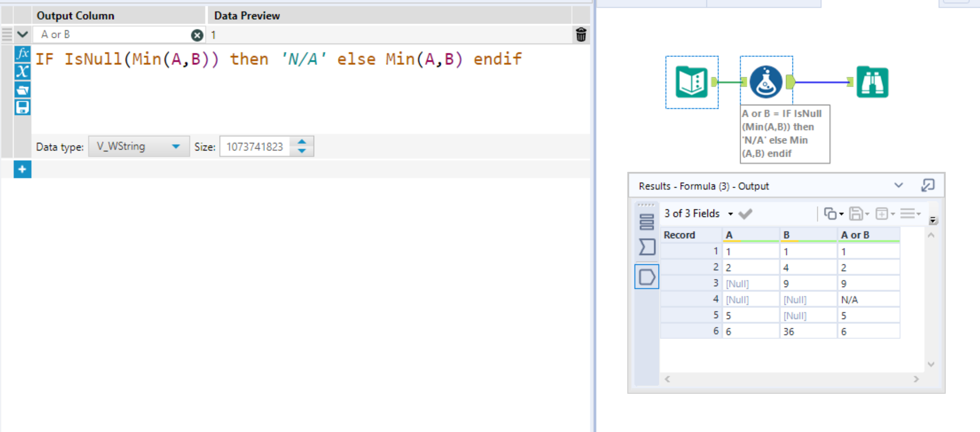Click the open saved expression folder icon
Screen dimensions: 980x432
[x=22, y=90]
